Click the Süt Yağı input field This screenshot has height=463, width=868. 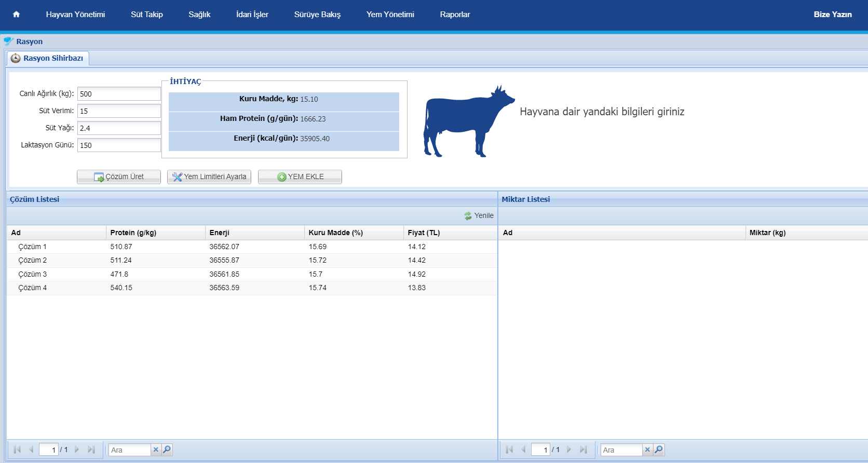pos(119,128)
